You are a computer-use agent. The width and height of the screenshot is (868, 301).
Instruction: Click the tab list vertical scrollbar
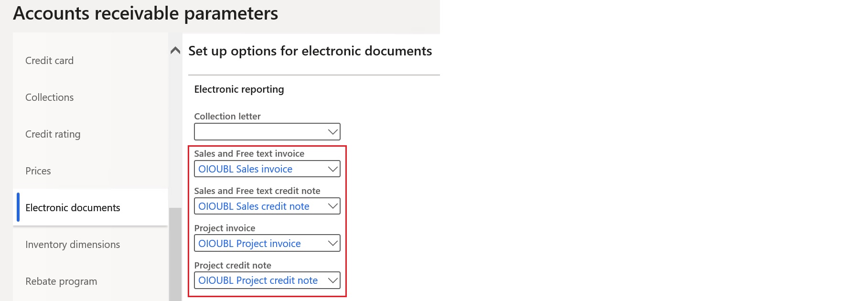click(175, 254)
